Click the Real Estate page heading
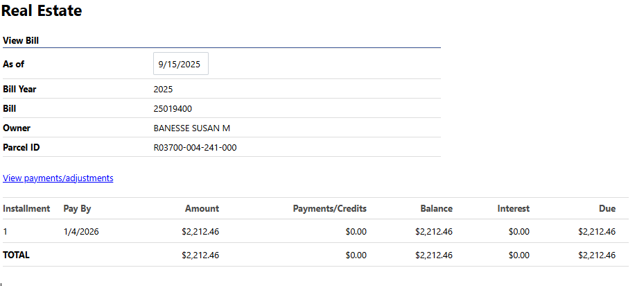Image resolution: width=644 pixels, height=286 pixels. [42, 11]
